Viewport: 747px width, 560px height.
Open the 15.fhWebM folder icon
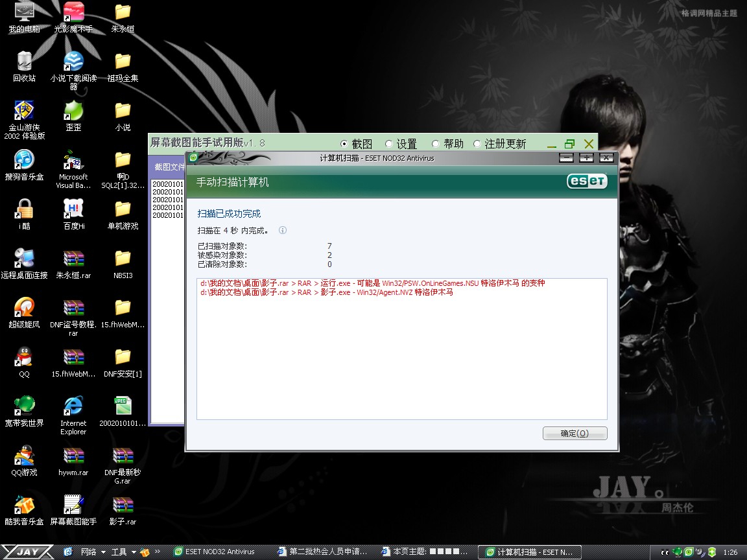click(x=123, y=313)
